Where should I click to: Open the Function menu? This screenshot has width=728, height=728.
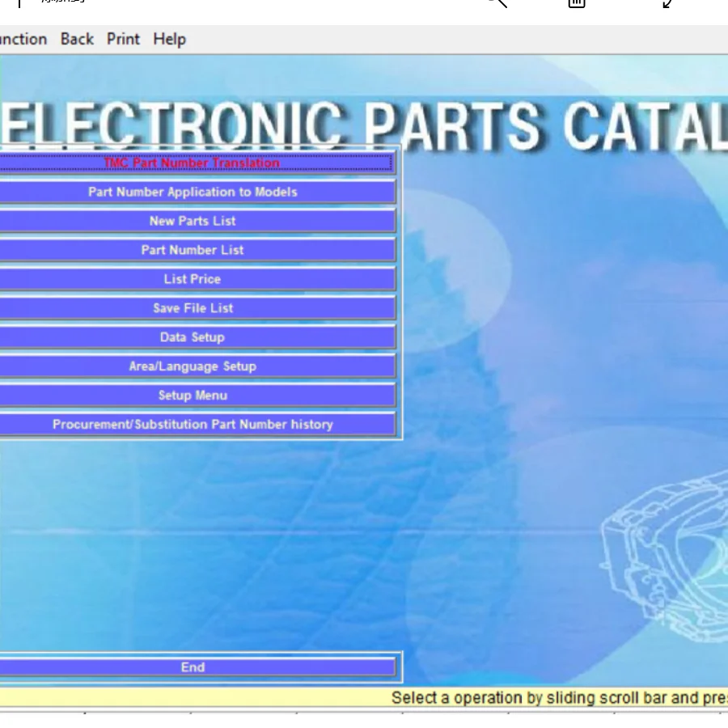[23, 39]
